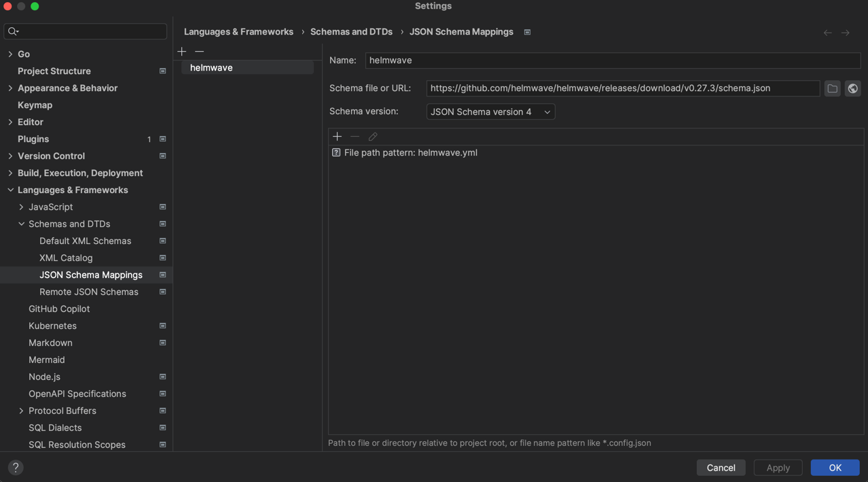Expand Appearance & Behavior section
The image size is (868, 482).
pos(10,88)
